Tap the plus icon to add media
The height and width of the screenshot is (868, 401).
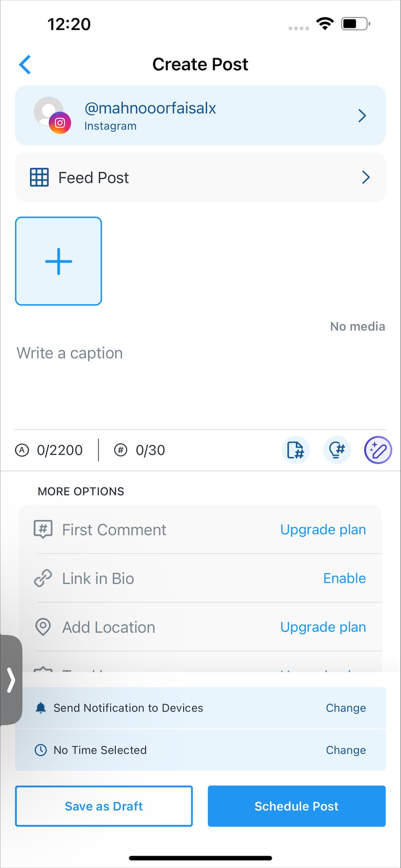click(59, 261)
